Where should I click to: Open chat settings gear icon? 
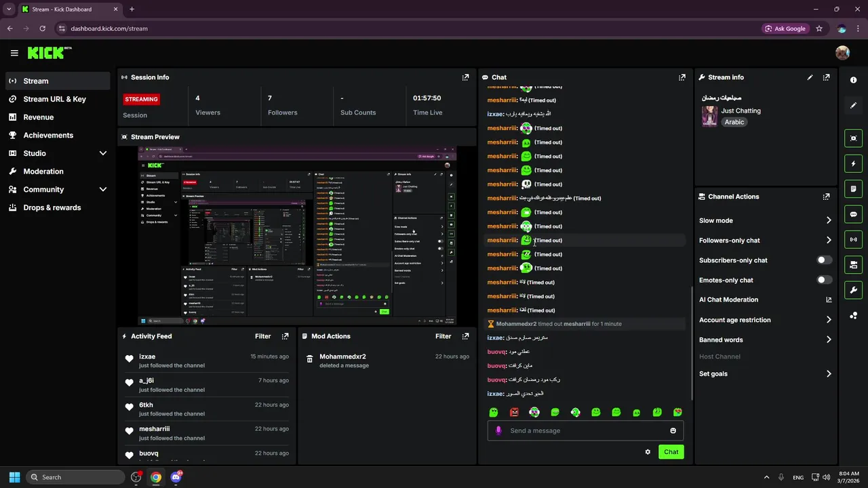648,452
